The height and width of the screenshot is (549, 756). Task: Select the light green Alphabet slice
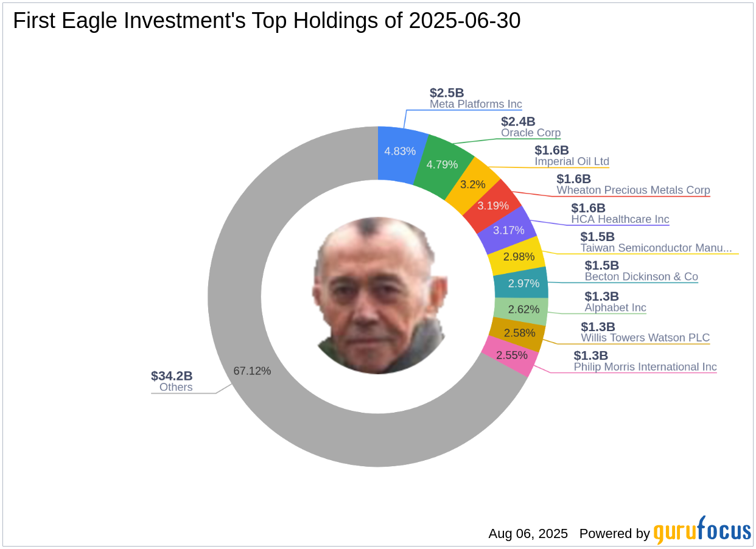pyautogui.click(x=521, y=310)
